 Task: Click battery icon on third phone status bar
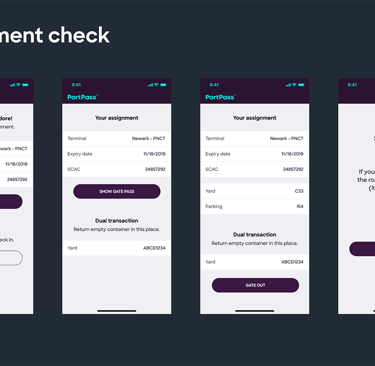301,85
